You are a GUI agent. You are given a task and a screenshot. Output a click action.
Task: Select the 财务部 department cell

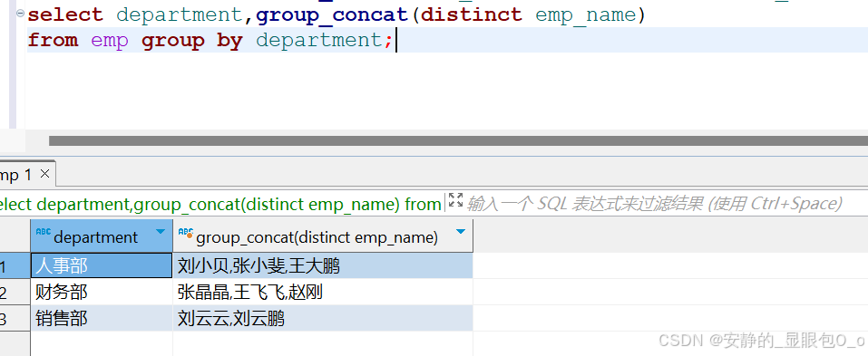102,292
